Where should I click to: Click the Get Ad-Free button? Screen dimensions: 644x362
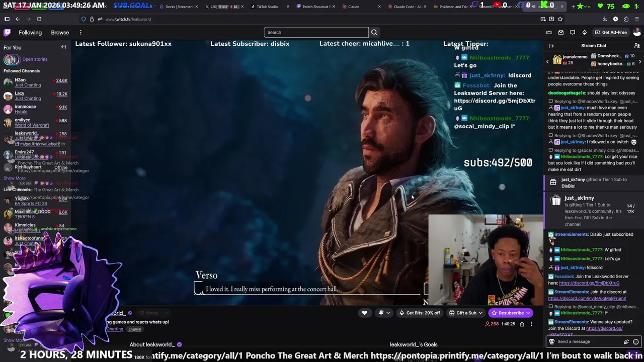click(611, 33)
